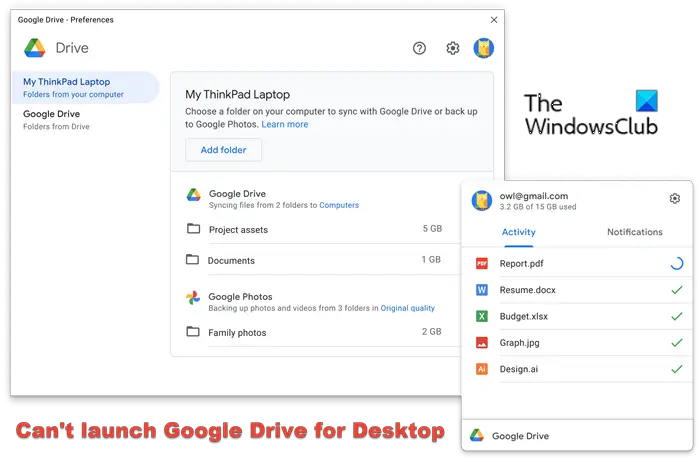Click the green checkmark for Graph.jpg
The height and width of the screenshot is (459, 698).
(x=677, y=342)
